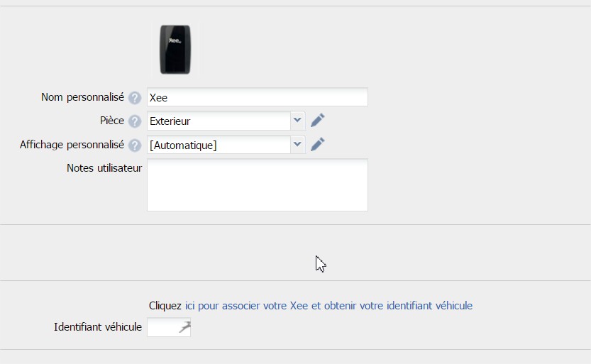This screenshot has height=364, width=591.
Task: Open help for Nom personnalisé
Action: [135, 98]
